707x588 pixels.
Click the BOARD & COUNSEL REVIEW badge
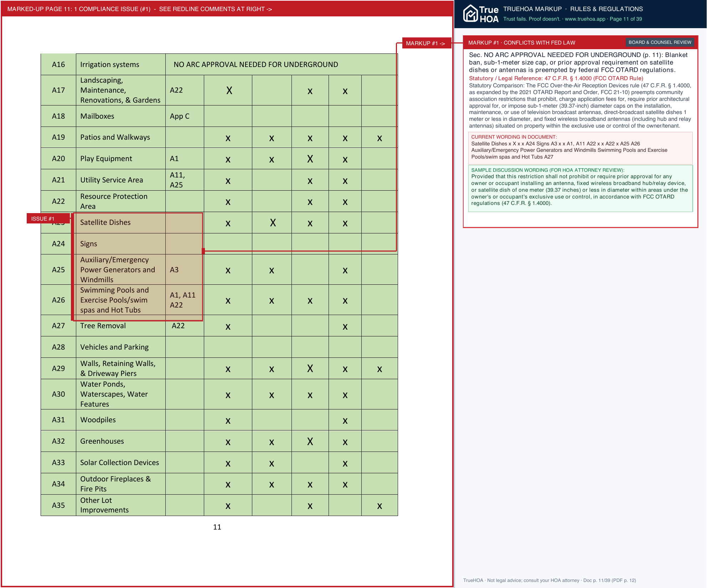660,42
